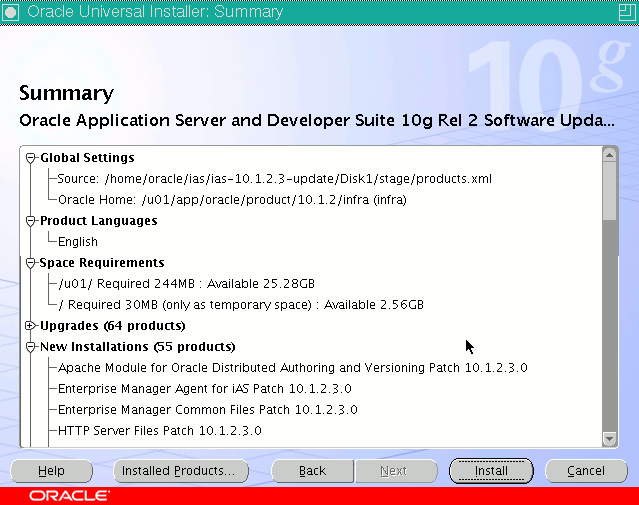Viewport: 639px width, 505px height.
Task: Click the scrollbar down arrow
Action: click(610, 439)
